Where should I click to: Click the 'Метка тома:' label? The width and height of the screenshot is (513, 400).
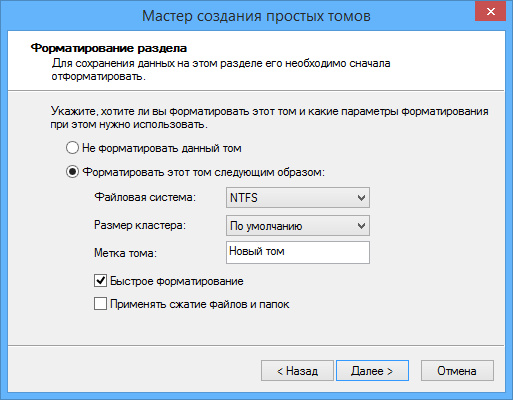point(125,253)
